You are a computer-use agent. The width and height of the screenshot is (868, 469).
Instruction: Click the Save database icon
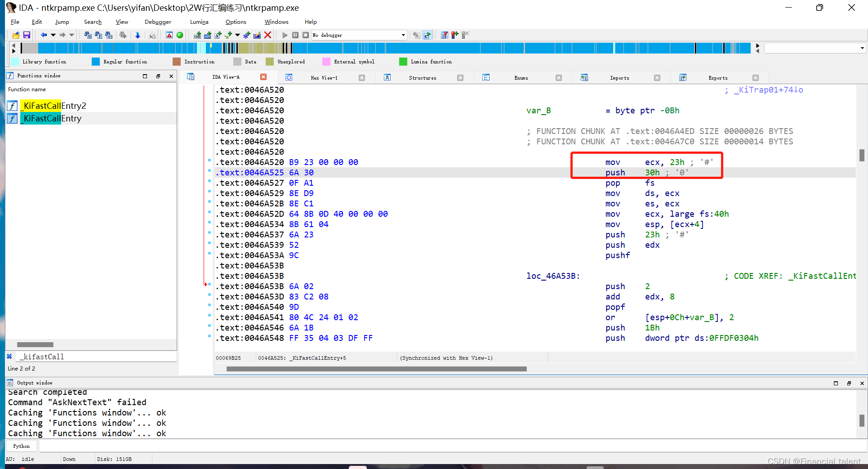[27, 35]
